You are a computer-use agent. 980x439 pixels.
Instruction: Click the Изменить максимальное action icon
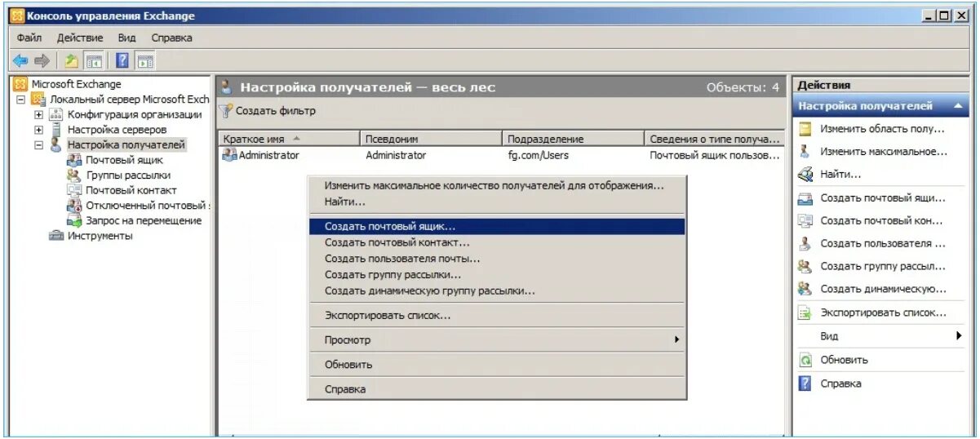click(805, 151)
